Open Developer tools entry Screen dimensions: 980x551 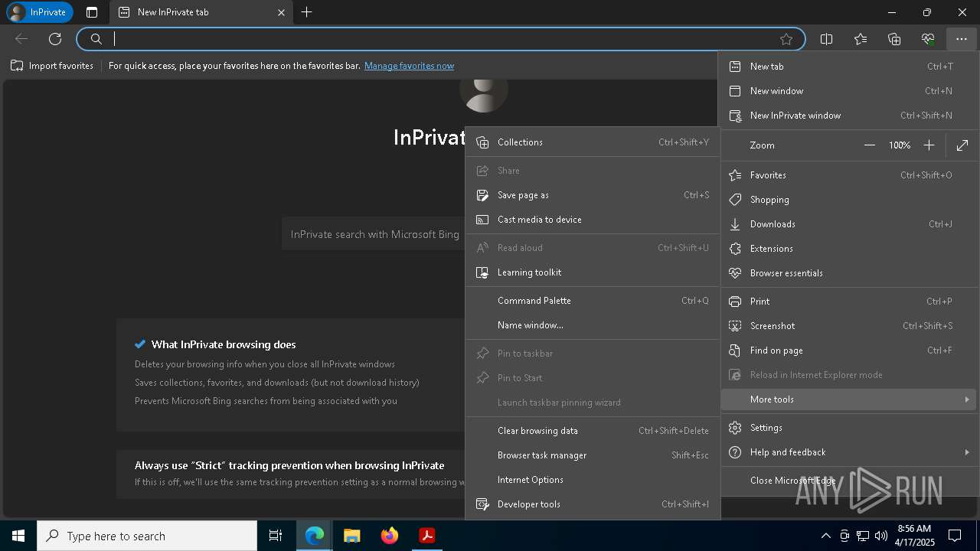(593, 504)
